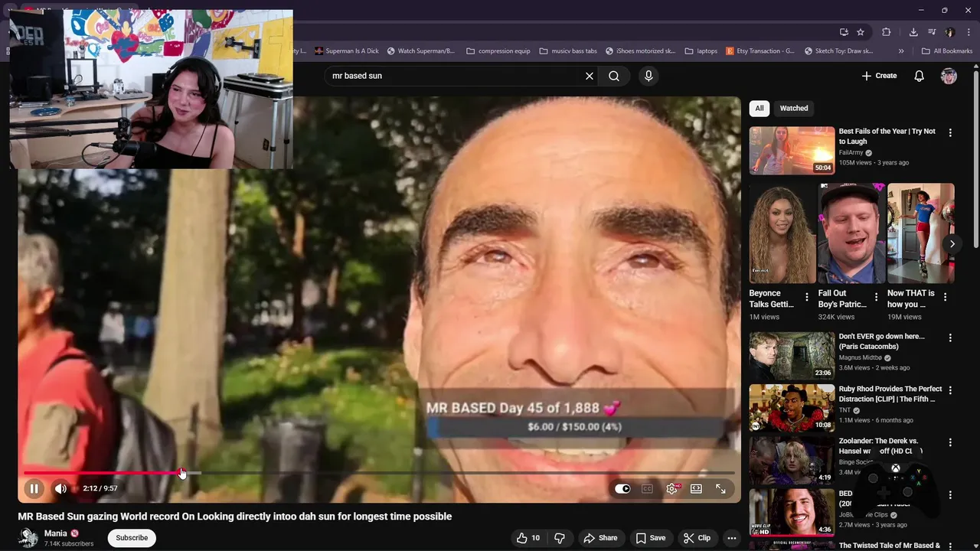
Task: Open the player settings gear
Action: [x=672, y=488]
